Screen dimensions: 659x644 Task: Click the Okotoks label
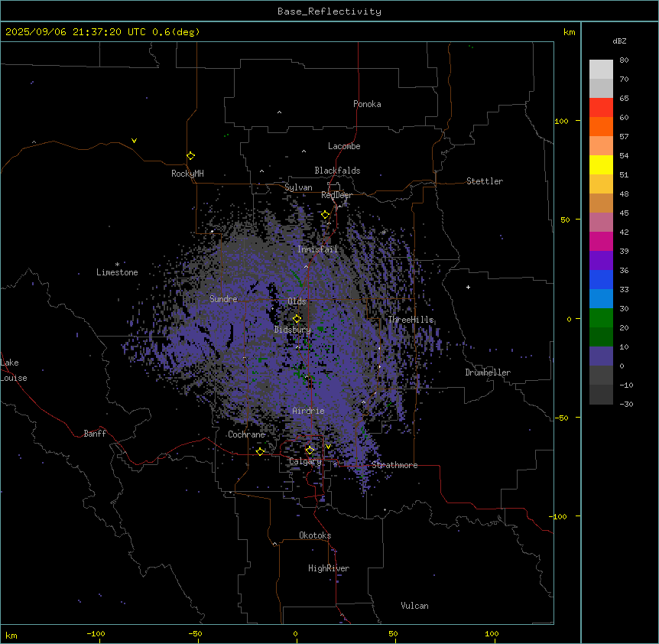tap(315, 535)
